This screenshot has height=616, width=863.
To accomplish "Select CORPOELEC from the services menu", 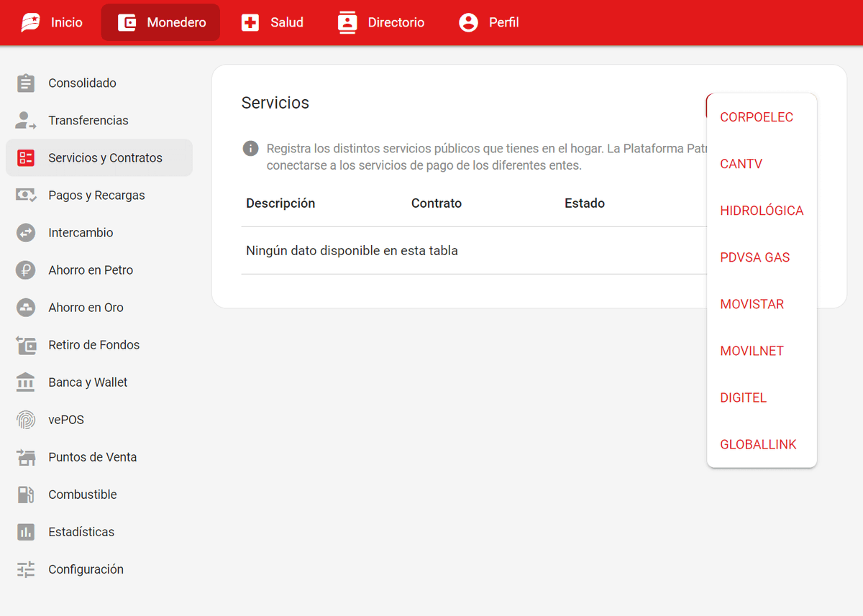I will [x=762, y=117].
